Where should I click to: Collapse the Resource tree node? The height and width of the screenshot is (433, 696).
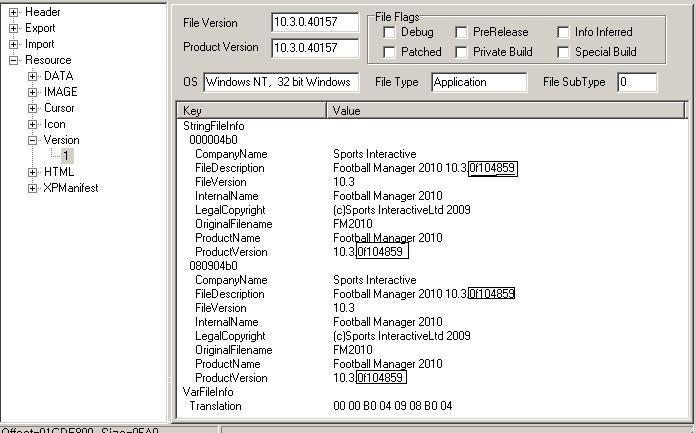pos(14,60)
